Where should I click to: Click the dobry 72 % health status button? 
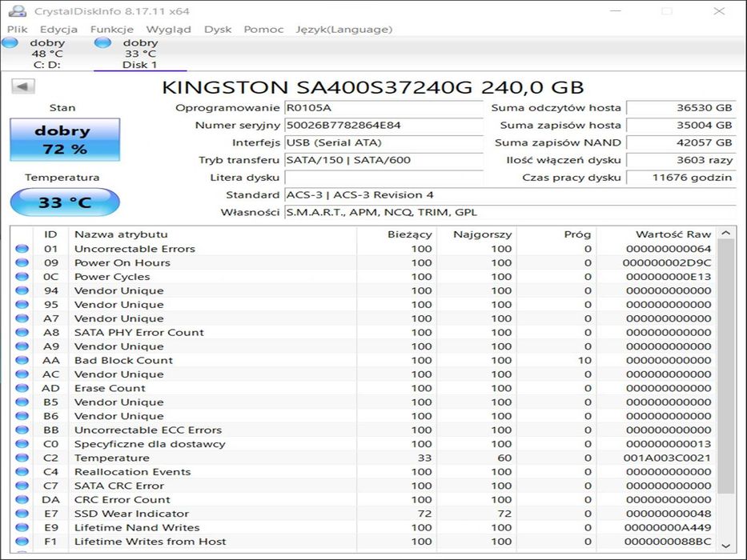65,140
